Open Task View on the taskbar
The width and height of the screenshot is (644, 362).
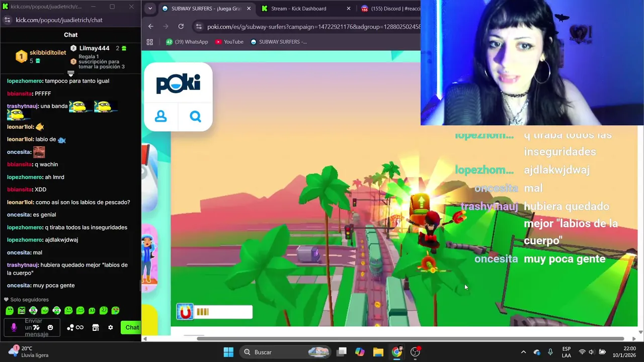[x=342, y=352]
